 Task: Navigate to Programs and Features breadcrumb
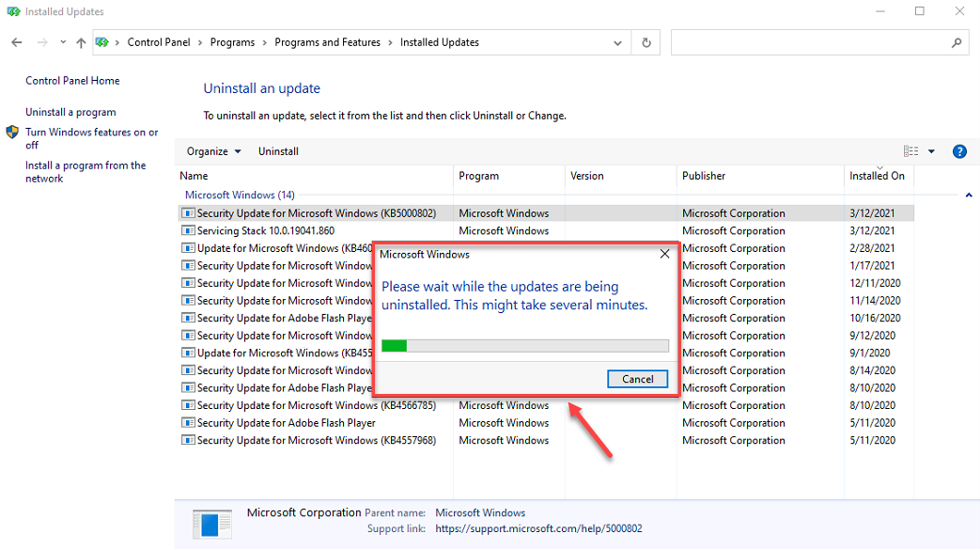pos(328,42)
